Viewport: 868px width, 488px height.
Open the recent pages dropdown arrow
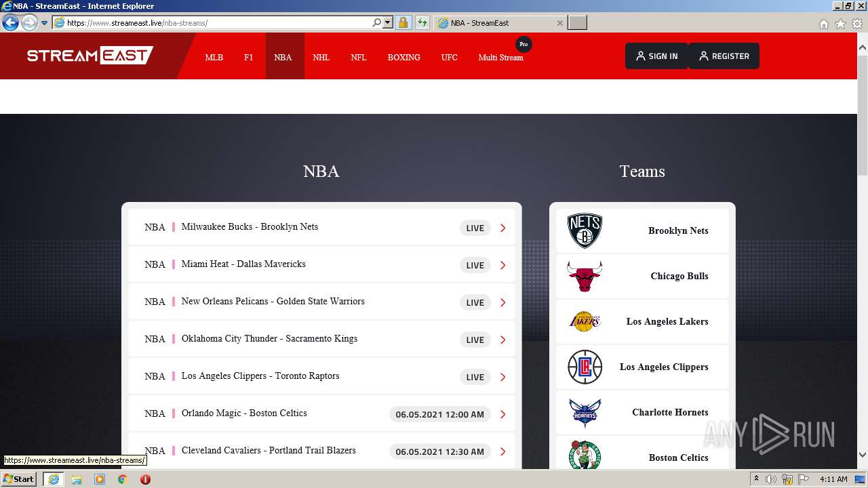[x=45, y=22]
